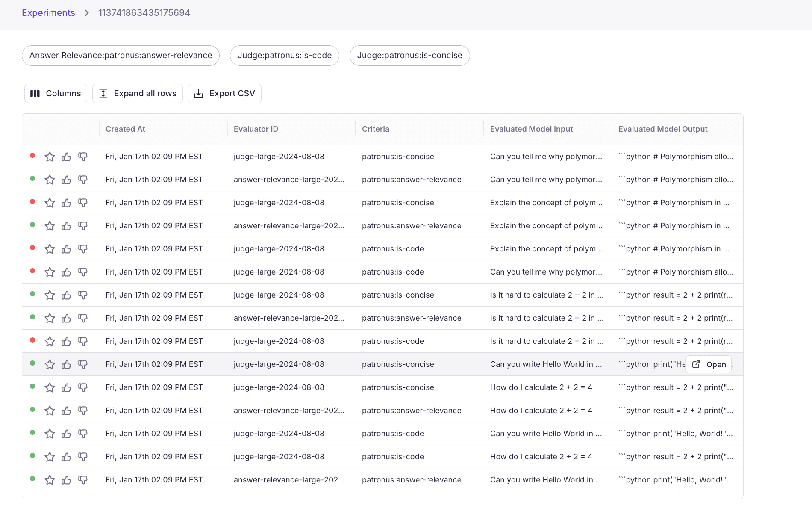Click 'answer-relevance-large-202...' in second row
This screenshot has height=520, width=812.
(289, 180)
